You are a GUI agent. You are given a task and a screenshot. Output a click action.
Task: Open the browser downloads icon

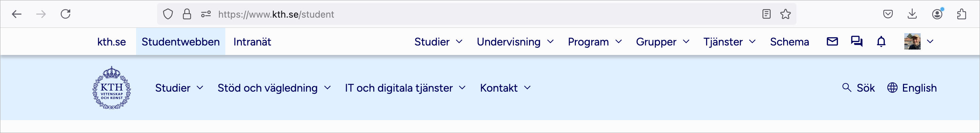(x=912, y=14)
